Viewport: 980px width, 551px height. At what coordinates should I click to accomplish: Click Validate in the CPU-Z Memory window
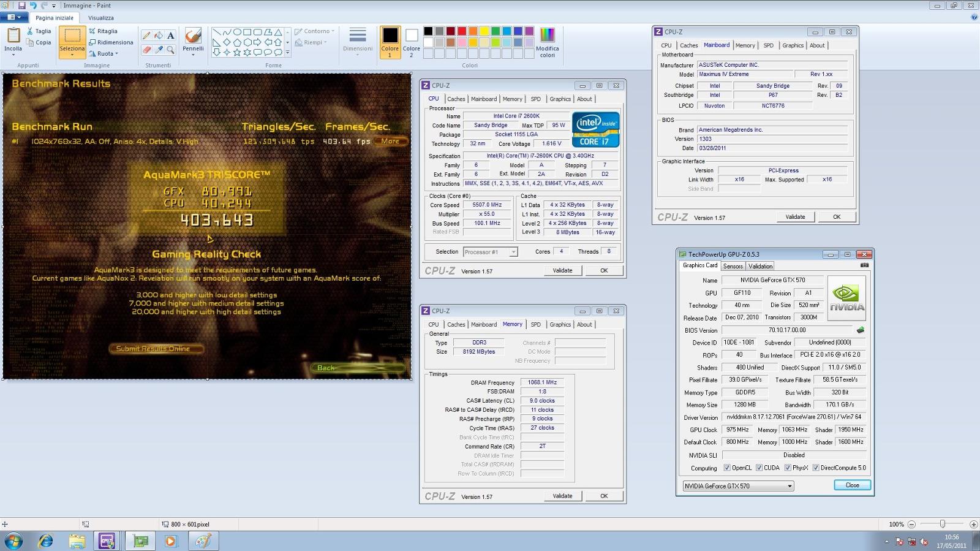(x=562, y=496)
